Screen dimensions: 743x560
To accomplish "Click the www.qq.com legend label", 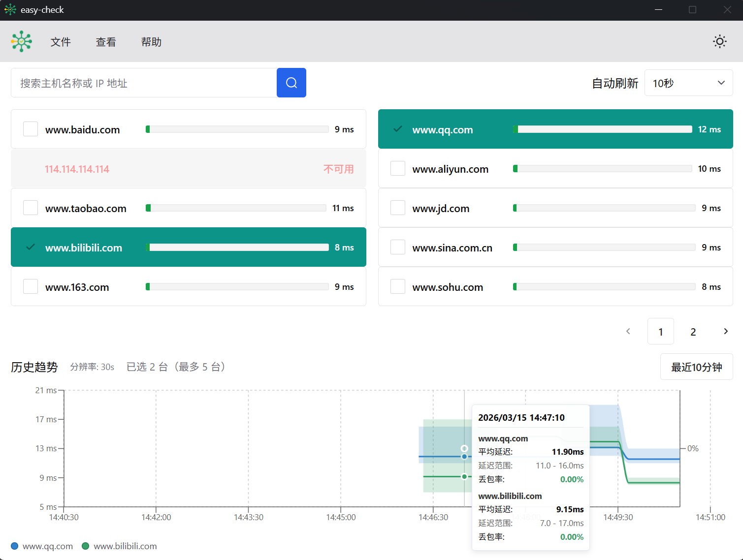I will [x=48, y=546].
